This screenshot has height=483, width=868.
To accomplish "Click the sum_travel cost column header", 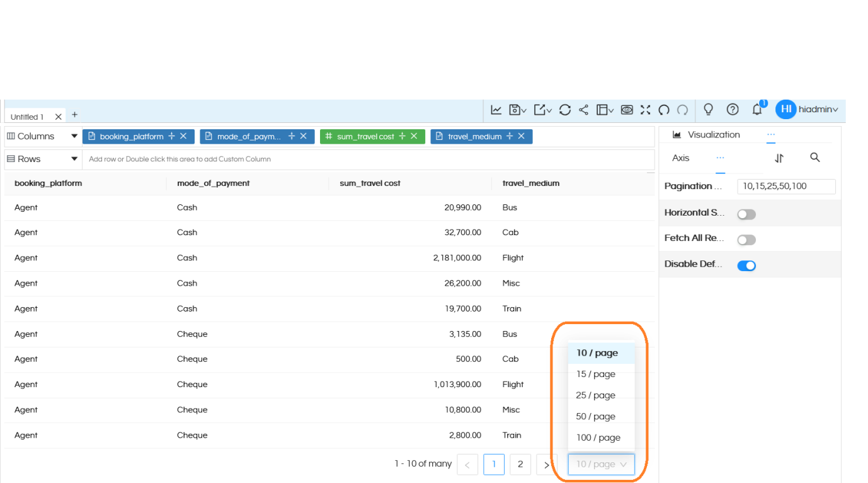I will point(370,183).
